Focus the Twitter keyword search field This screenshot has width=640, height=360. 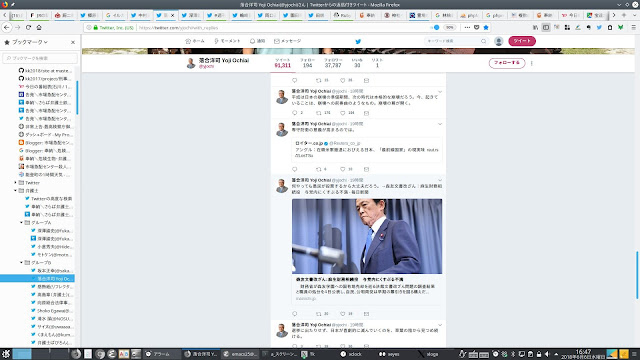click(452, 41)
